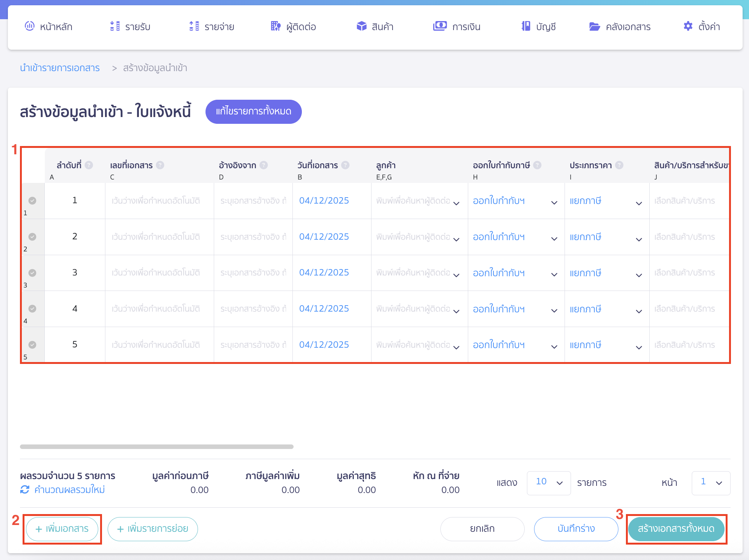749x560 pixels.
Task: Click the help icon next to ออกใบกำกับภาษี
Action: click(537, 165)
